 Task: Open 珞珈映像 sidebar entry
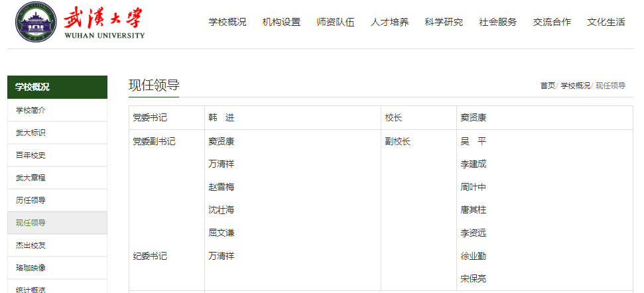point(31,268)
